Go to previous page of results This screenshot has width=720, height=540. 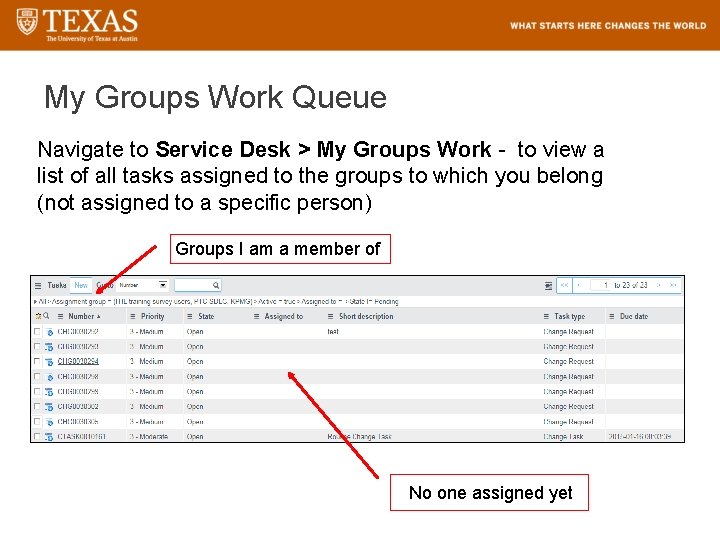(x=579, y=285)
